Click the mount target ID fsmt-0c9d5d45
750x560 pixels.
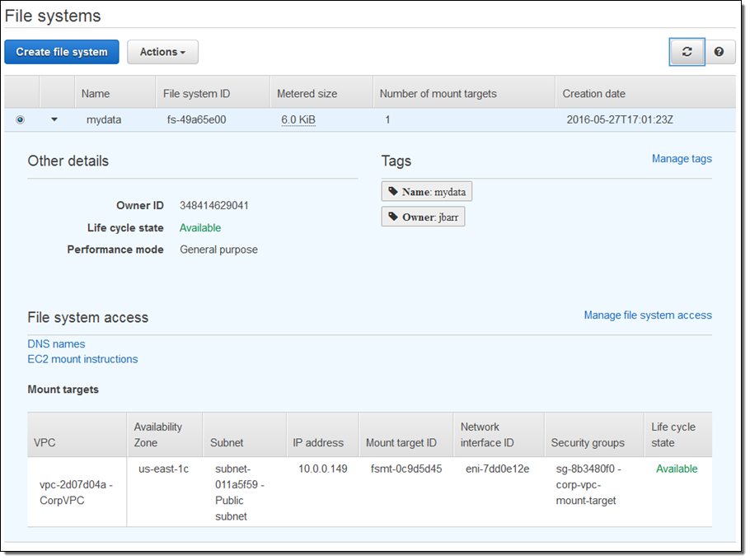pos(406,469)
